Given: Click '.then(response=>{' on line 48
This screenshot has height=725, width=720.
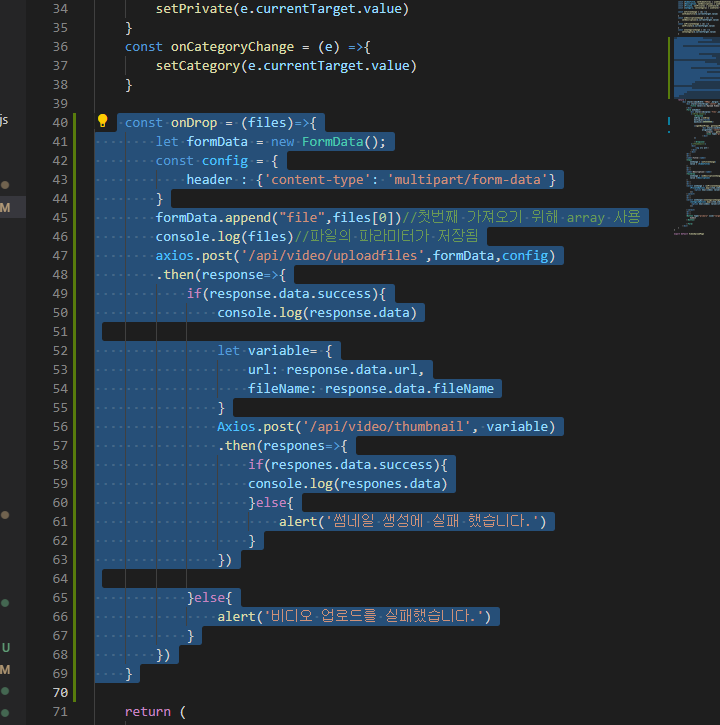Looking at the screenshot, I should pyautogui.click(x=221, y=275).
